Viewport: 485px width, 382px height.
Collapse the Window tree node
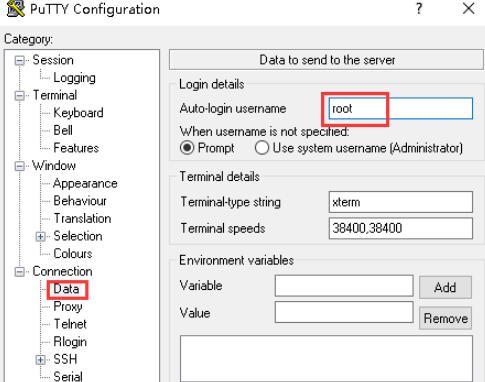(x=20, y=166)
